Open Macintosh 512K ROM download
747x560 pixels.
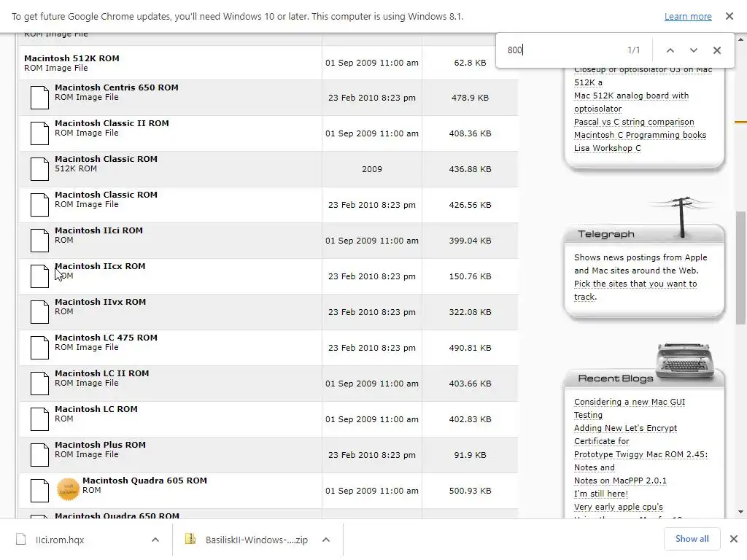coord(72,58)
